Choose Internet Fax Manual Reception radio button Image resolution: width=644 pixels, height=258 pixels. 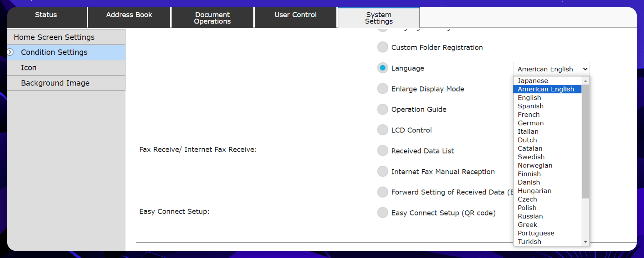tap(382, 171)
